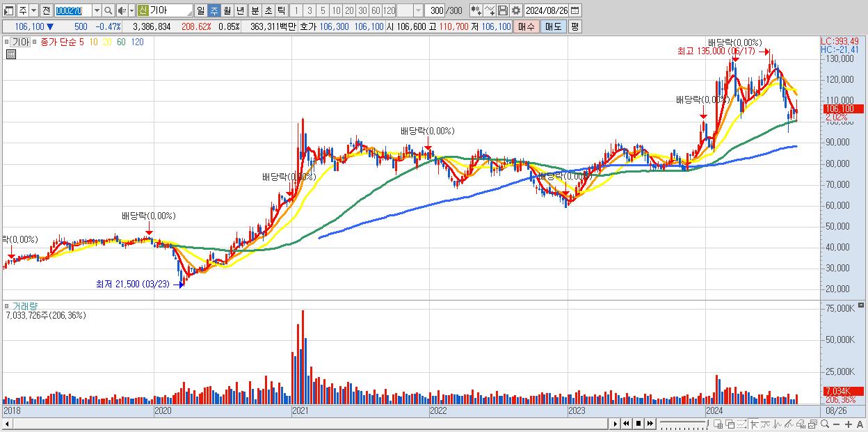Image resolution: width=868 pixels, height=432 pixels.
Task: Click the minus zoom-out icon at bottom right
Action: point(836,424)
